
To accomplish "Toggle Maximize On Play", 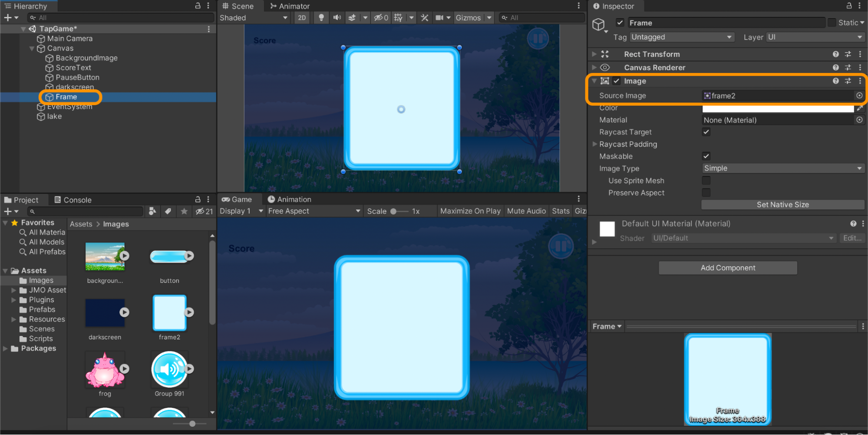I will tap(470, 211).
